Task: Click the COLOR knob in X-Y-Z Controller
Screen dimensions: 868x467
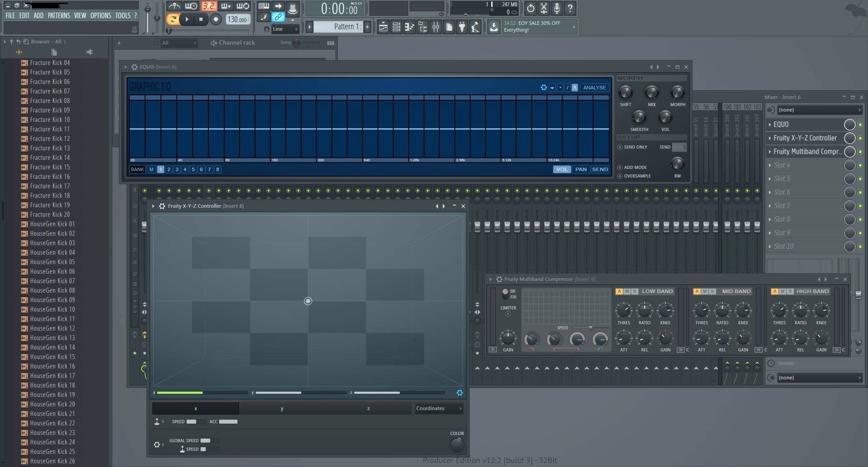Action: (x=457, y=445)
